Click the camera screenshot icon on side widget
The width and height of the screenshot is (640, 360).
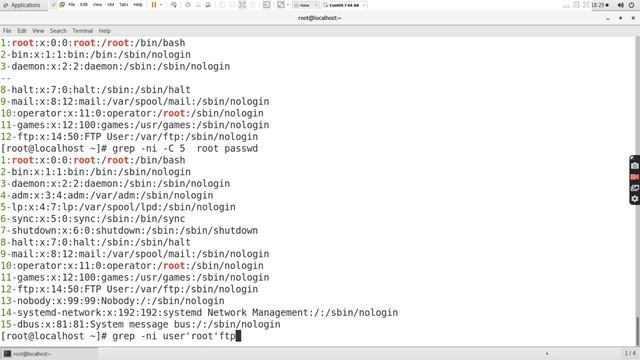point(635,166)
